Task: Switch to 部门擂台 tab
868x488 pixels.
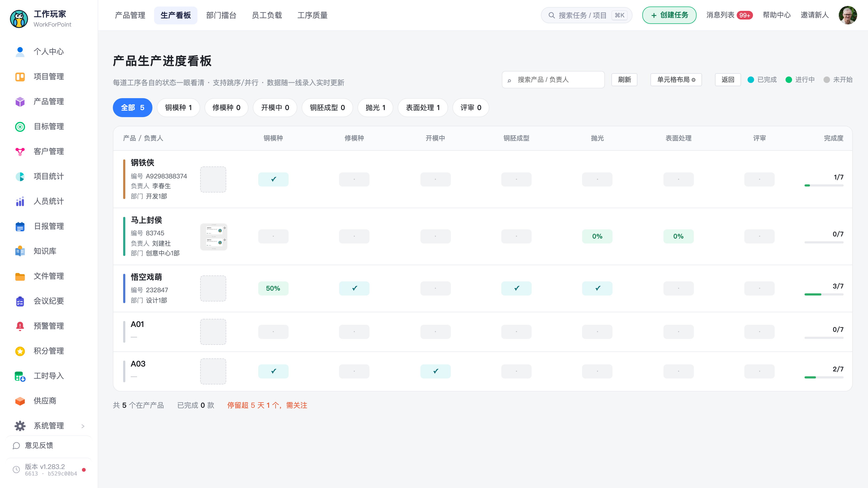Action: click(221, 15)
